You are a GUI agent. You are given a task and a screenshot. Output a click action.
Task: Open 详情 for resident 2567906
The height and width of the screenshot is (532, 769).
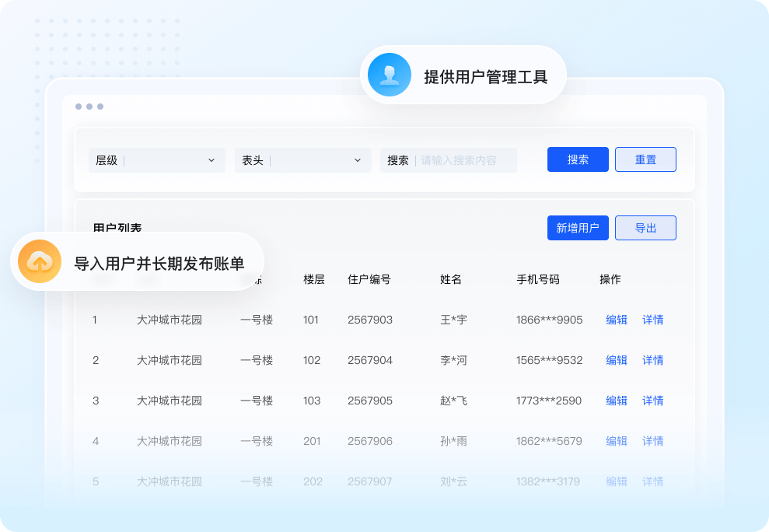(653, 441)
